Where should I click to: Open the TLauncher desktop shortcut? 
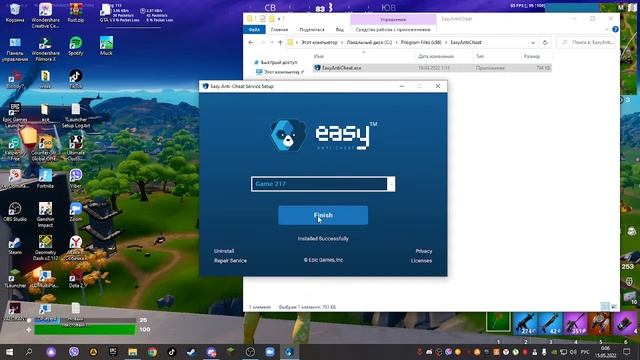(x=15, y=278)
